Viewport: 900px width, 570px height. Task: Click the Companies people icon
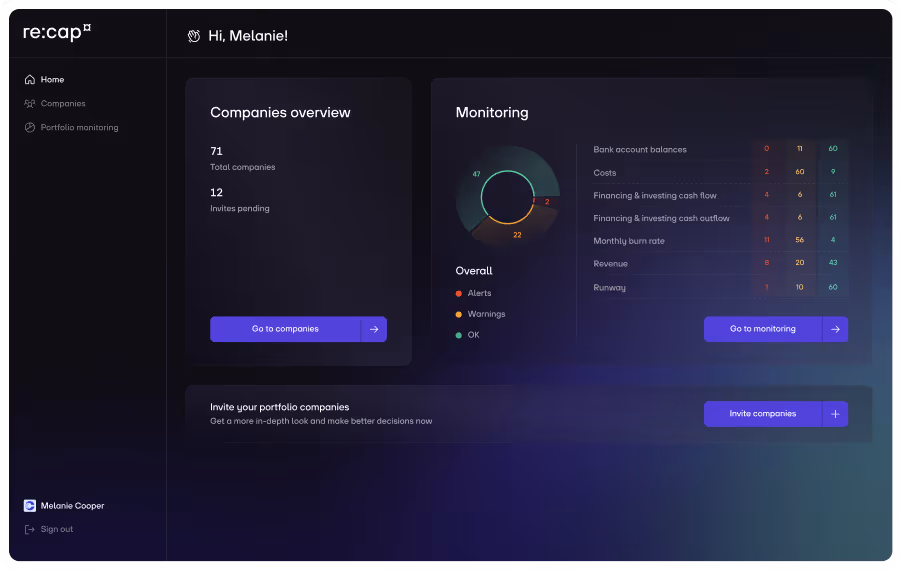coord(30,104)
